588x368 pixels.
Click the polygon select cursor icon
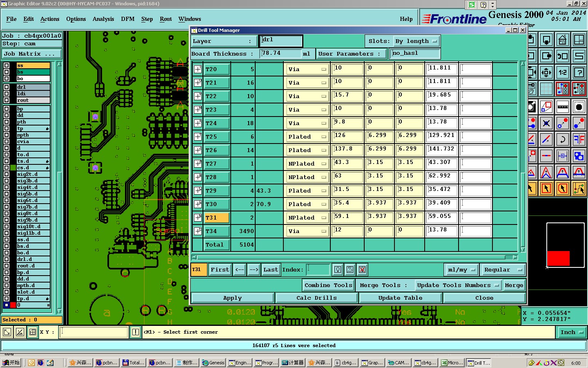click(563, 188)
